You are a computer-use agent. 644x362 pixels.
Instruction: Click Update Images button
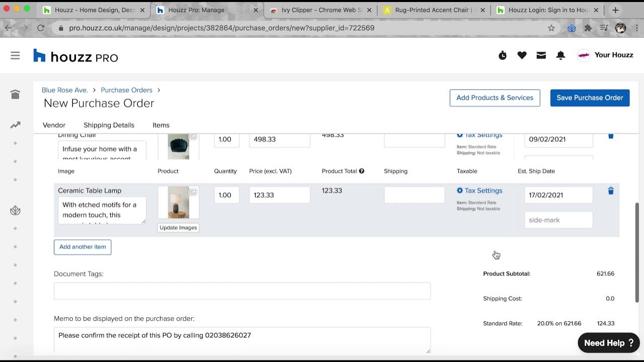178,228
